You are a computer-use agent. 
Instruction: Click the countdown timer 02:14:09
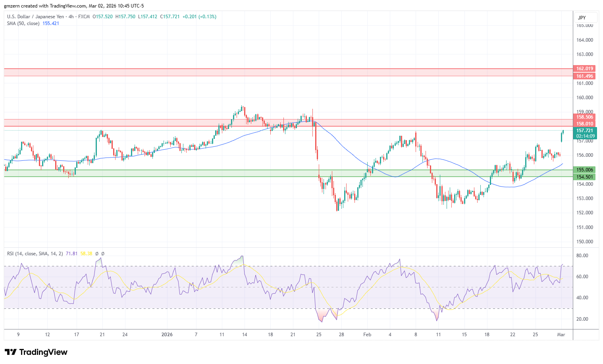coord(586,136)
